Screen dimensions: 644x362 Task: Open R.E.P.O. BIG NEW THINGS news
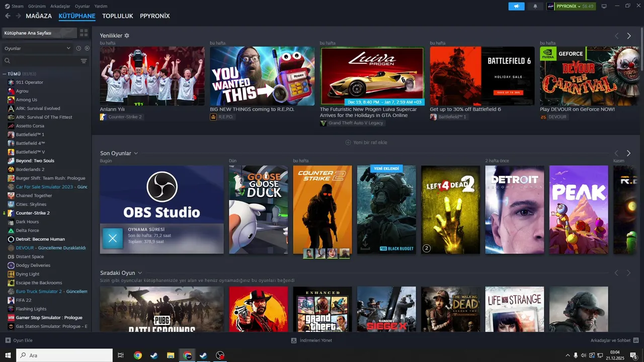pos(262,76)
